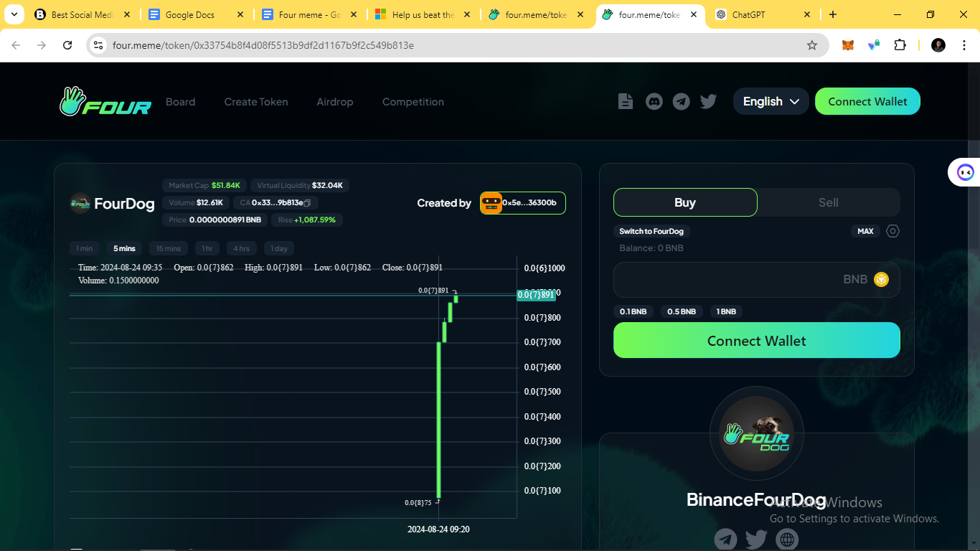Open the tab search chevron
Screen dimensions: 980x551
pyautogui.click(x=14, y=14)
